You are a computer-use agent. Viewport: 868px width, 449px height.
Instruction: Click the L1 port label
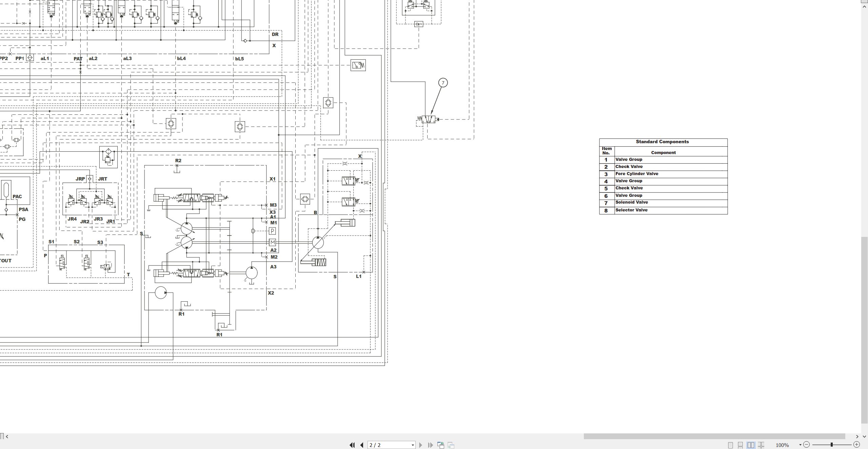359,276
